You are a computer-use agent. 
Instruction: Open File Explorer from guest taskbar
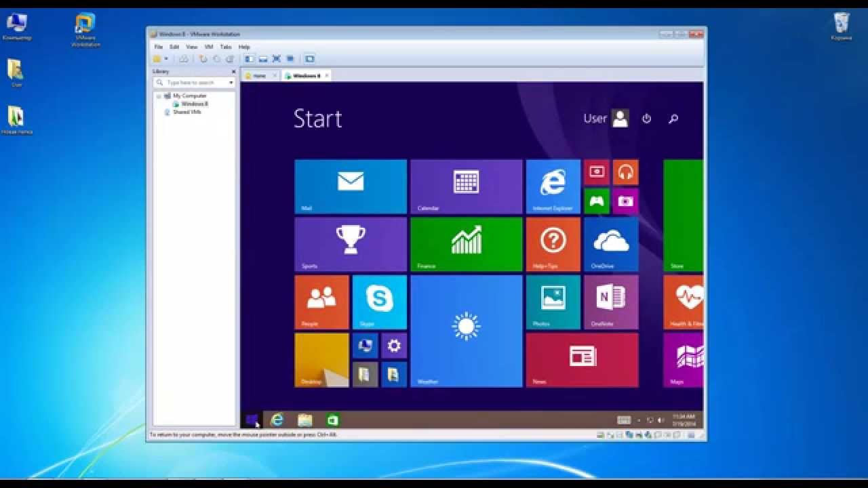pos(305,420)
